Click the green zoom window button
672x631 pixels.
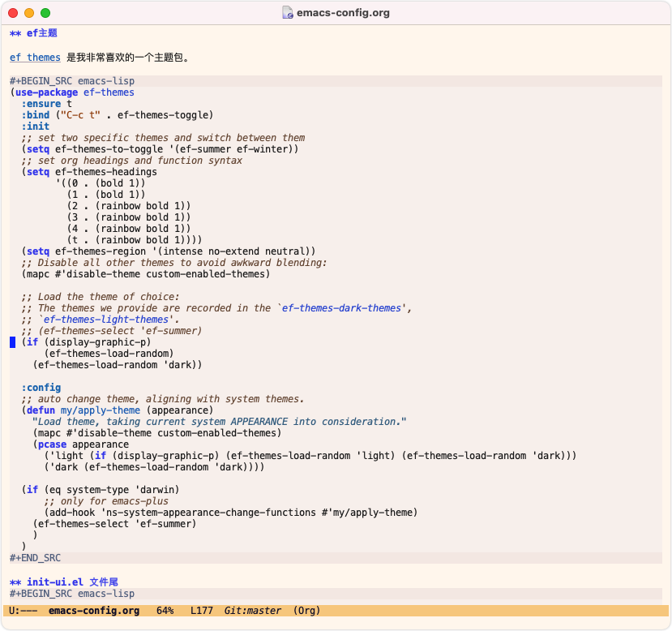[45, 13]
